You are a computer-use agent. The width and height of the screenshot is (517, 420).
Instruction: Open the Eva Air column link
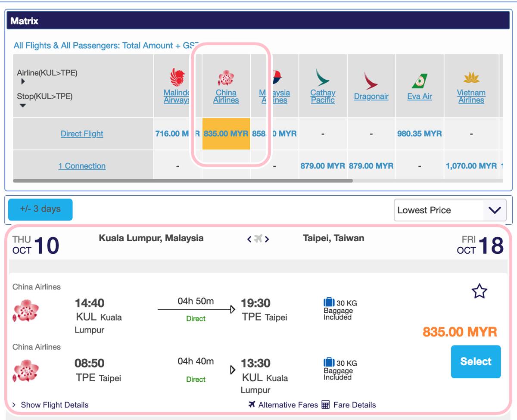[x=420, y=96]
